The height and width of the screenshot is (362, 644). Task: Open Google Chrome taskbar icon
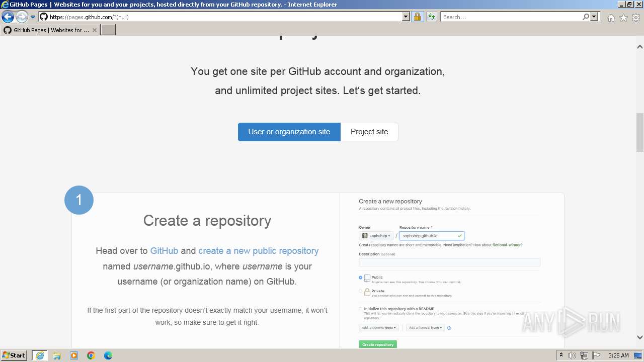pos(91,355)
